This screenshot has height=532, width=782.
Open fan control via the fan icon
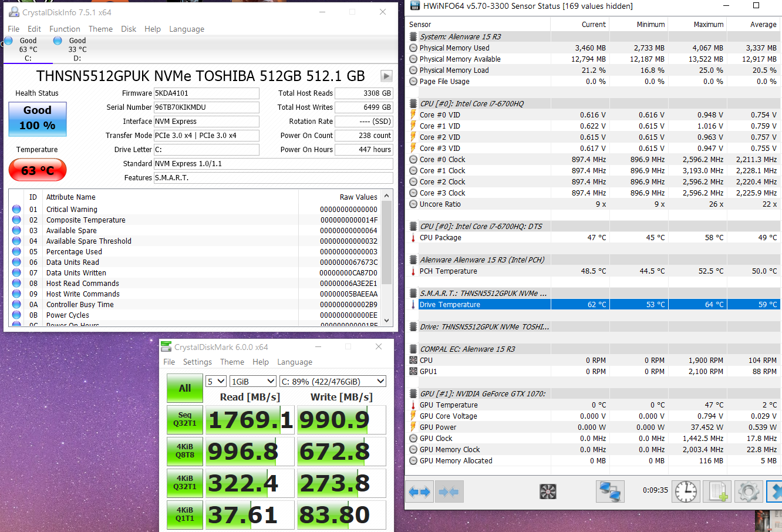click(x=548, y=491)
